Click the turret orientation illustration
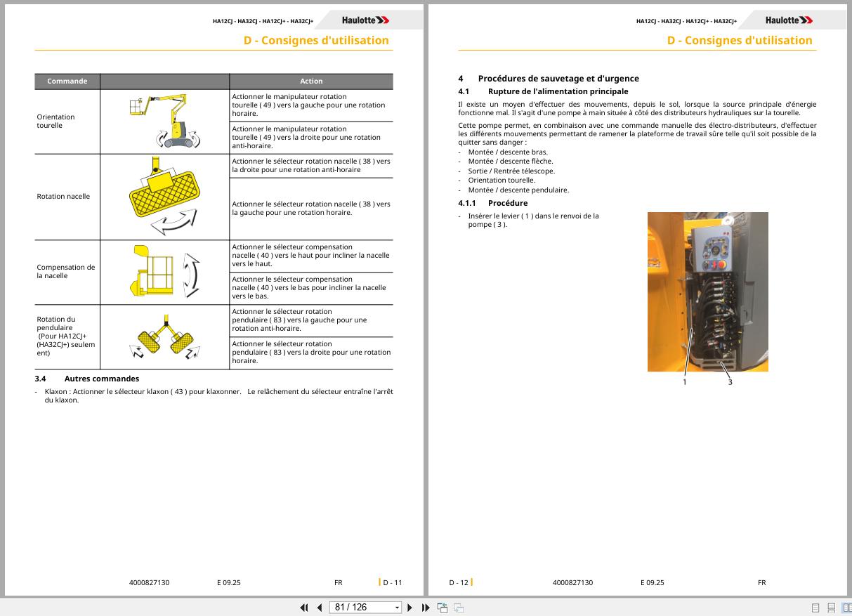852x616 pixels. click(164, 122)
